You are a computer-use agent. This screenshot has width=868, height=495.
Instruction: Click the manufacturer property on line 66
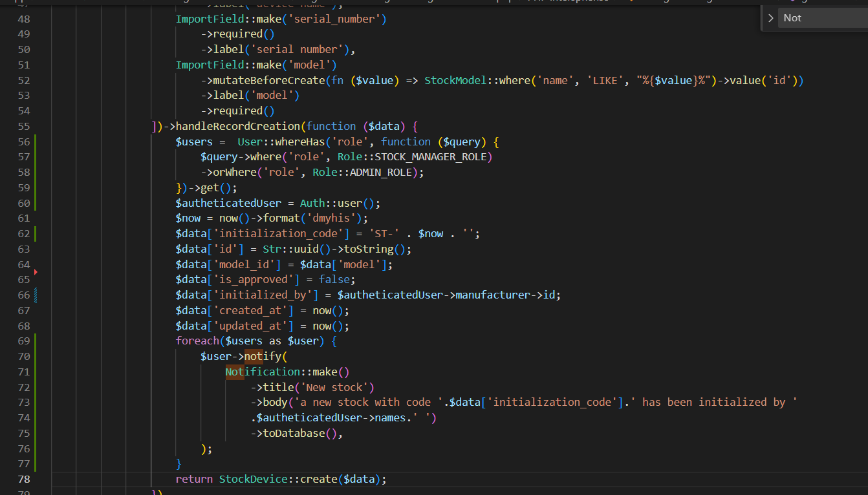pyautogui.click(x=493, y=295)
